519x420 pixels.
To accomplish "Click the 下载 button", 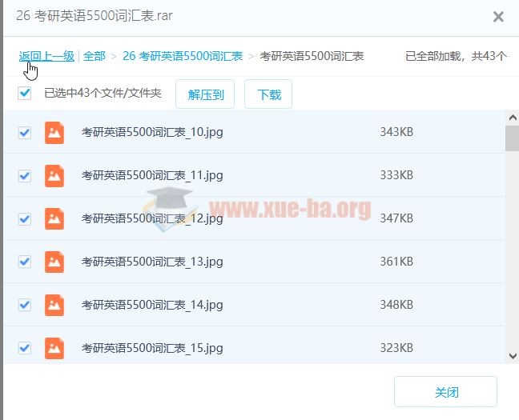I will click(x=268, y=94).
